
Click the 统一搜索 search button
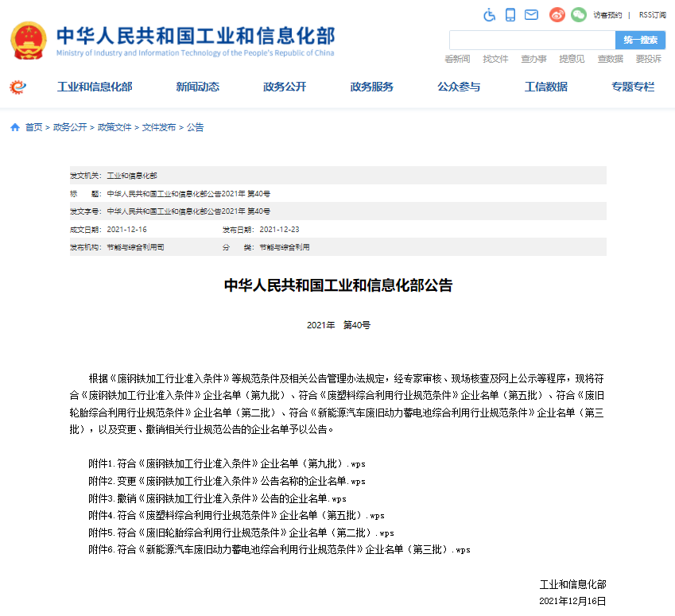pos(639,40)
